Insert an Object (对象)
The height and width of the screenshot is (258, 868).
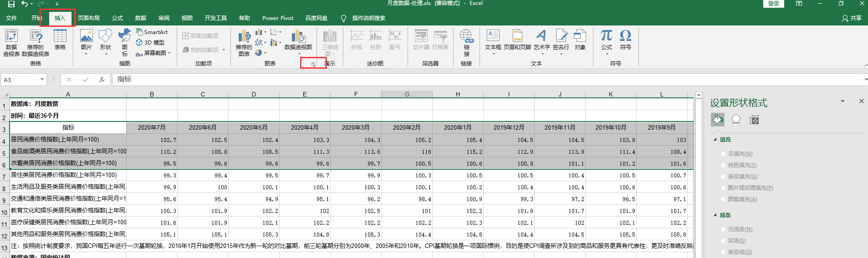click(580, 40)
